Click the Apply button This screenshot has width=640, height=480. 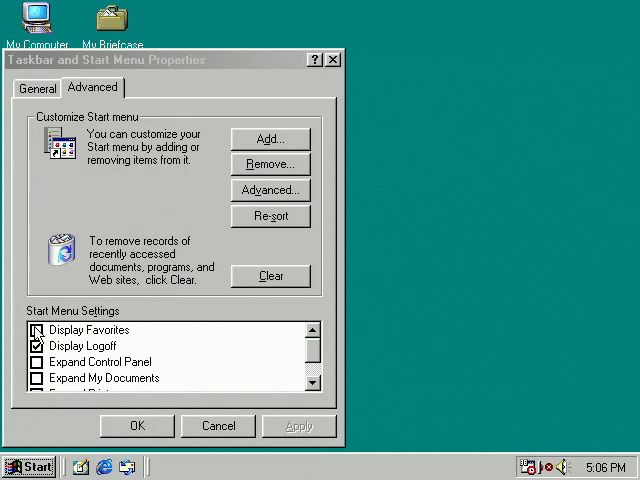(x=299, y=426)
